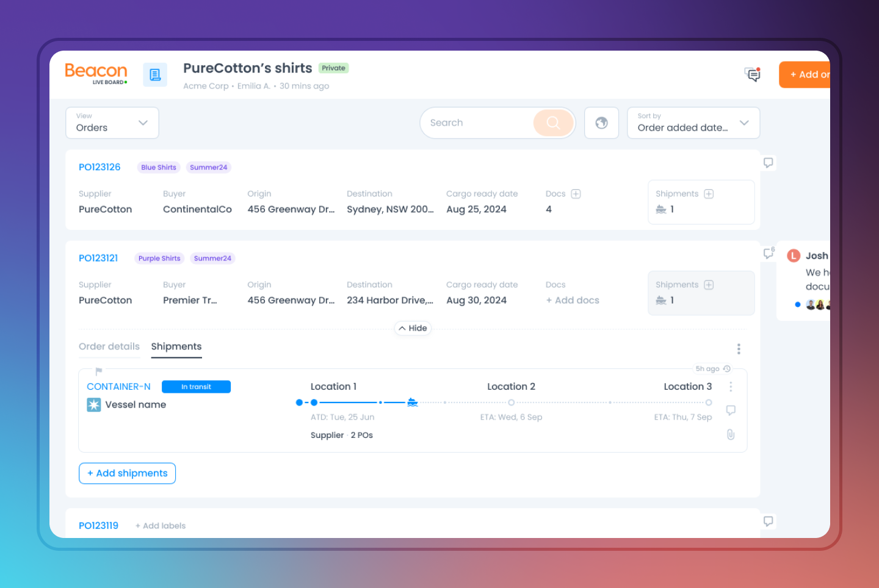The image size is (879, 588).
Task: Open the chat messages icon in header
Action: tap(753, 74)
